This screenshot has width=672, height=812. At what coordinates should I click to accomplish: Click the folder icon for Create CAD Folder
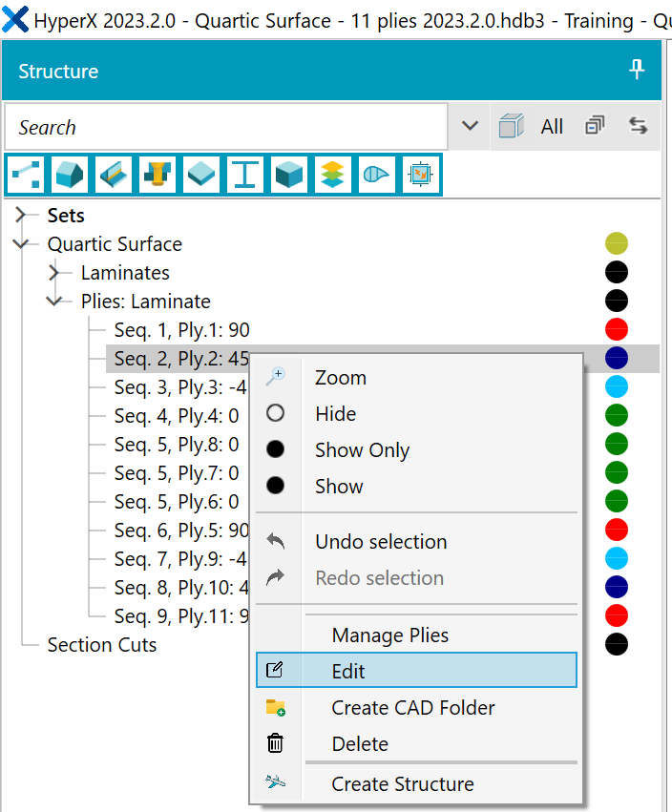[275, 707]
